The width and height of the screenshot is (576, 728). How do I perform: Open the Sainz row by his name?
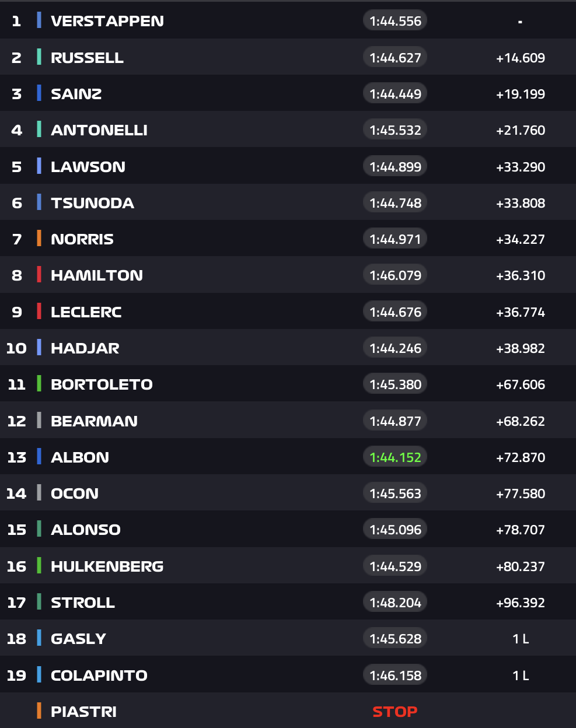pos(76,94)
